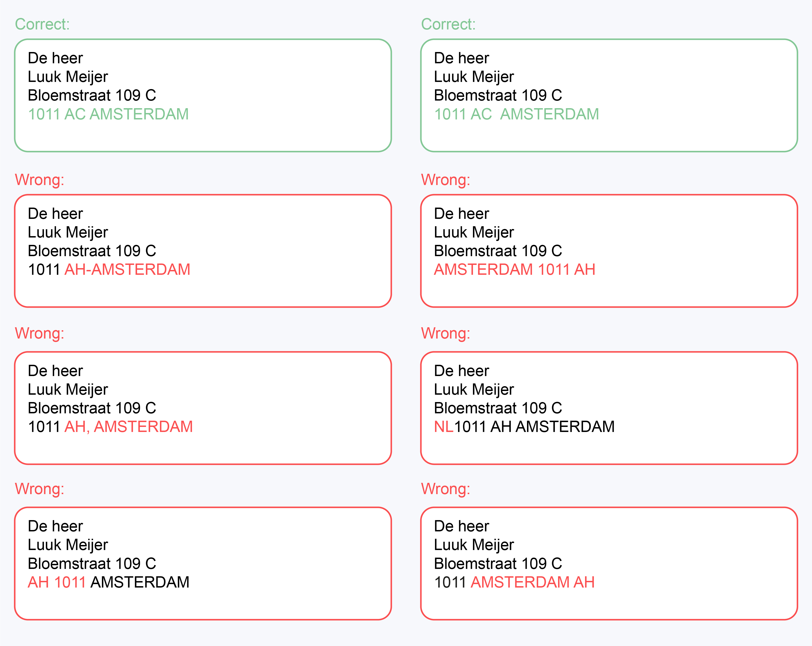Click "Wrong:" label above the hyphenated address card
Viewport: 812px width, 646px height.
pos(40,180)
